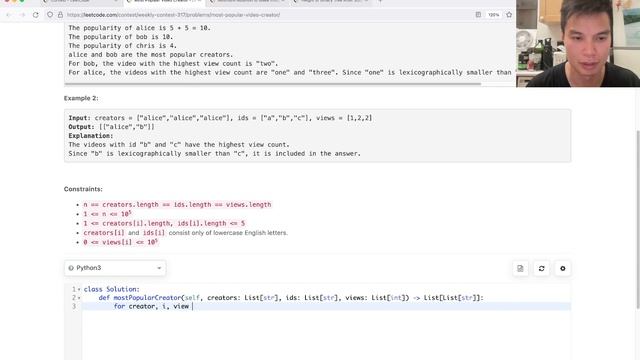Place cursor on code line 3

coord(326,306)
